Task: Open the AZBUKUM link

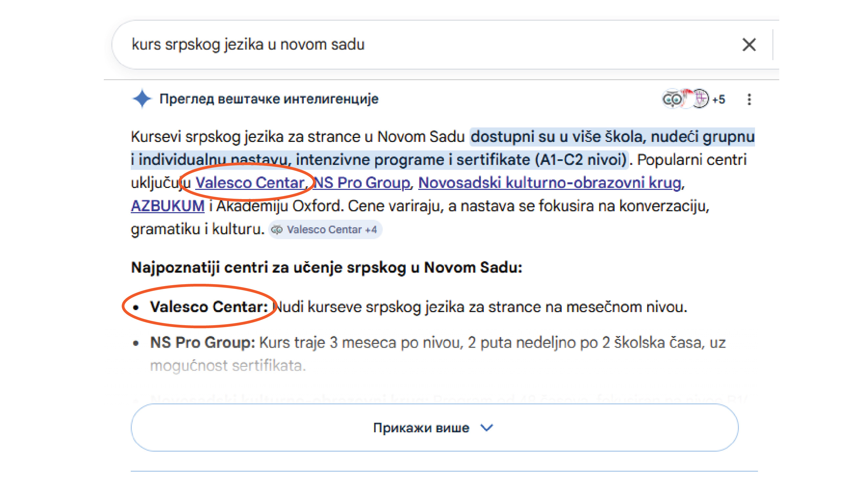Action: 168,206
